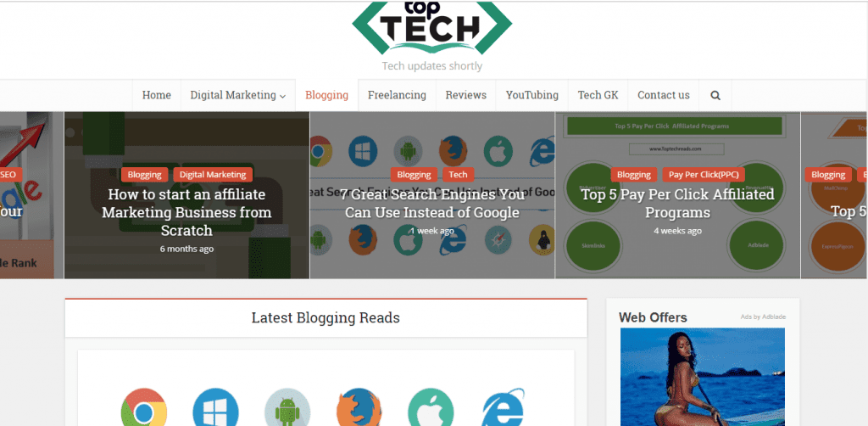Click the Pay Per Click(PPC) category tag

click(704, 175)
